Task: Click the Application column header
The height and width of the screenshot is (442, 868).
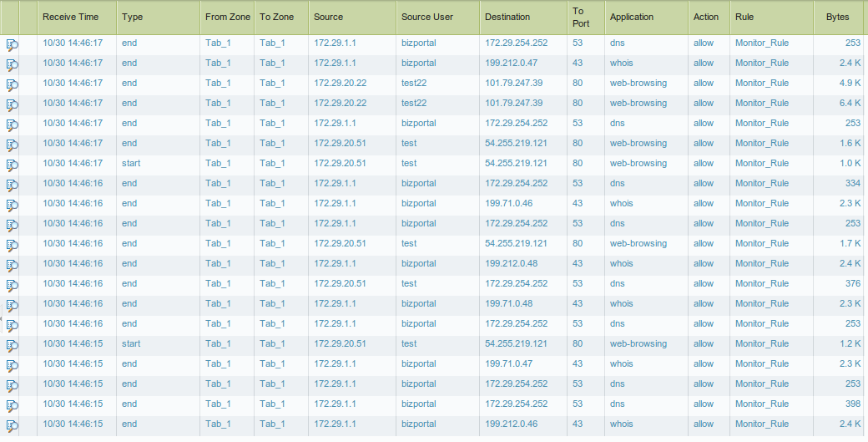Action: (632, 17)
